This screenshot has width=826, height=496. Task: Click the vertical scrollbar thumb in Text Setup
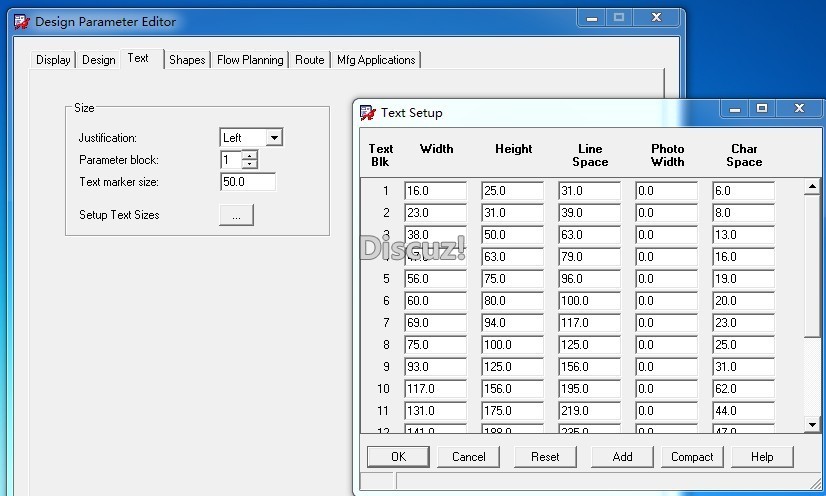pyautogui.click(x=812, y=266)
